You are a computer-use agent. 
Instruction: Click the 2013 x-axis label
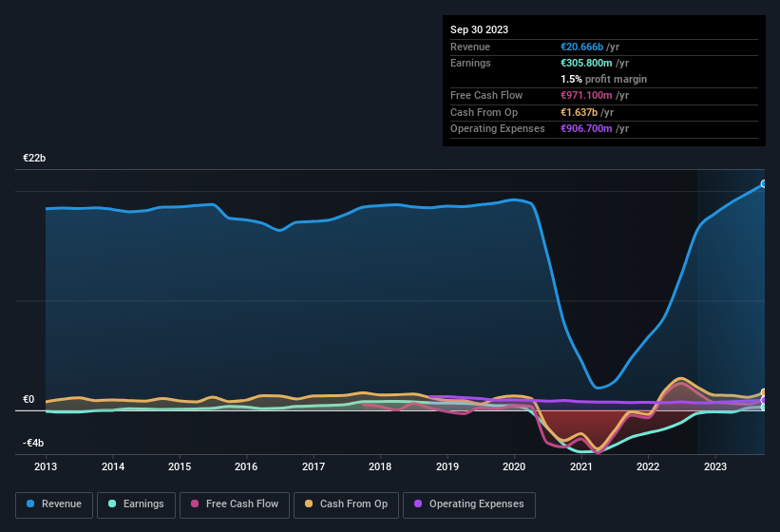[46, 466]
